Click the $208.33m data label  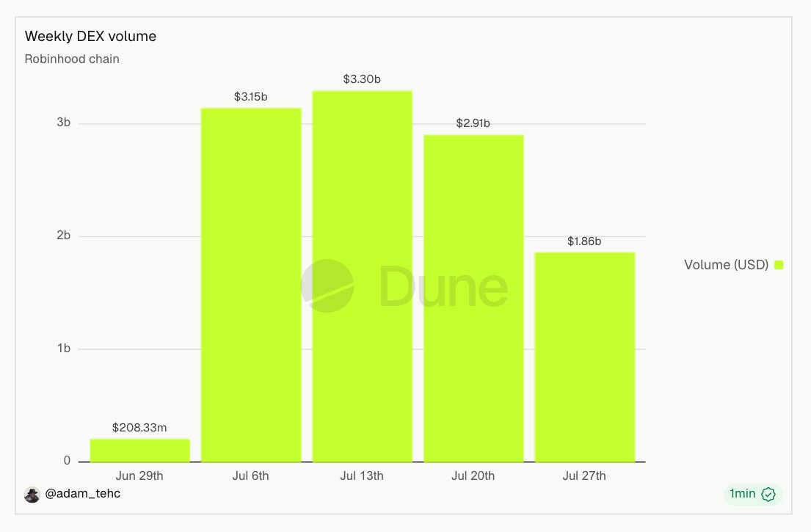tap(139, 428)
